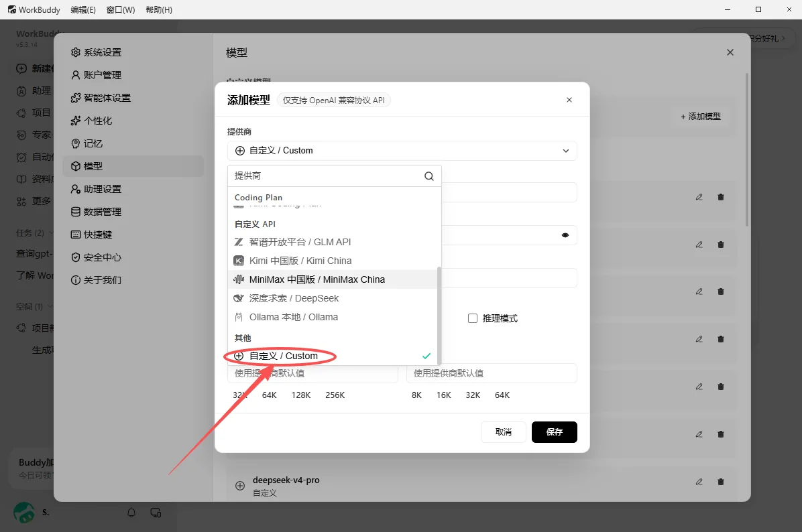Select 模型 in settings sidebar
The height and width of the screenshot is (532, 802).
pos(133,166)
